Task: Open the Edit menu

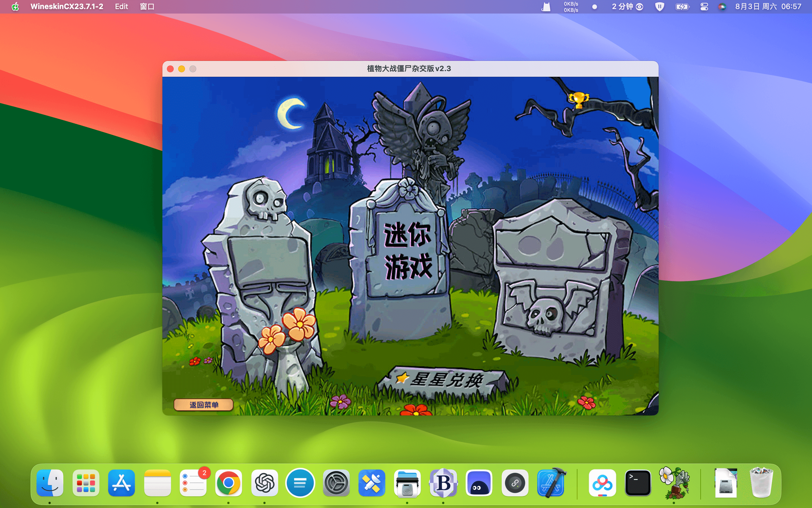Action: (122, 7)
